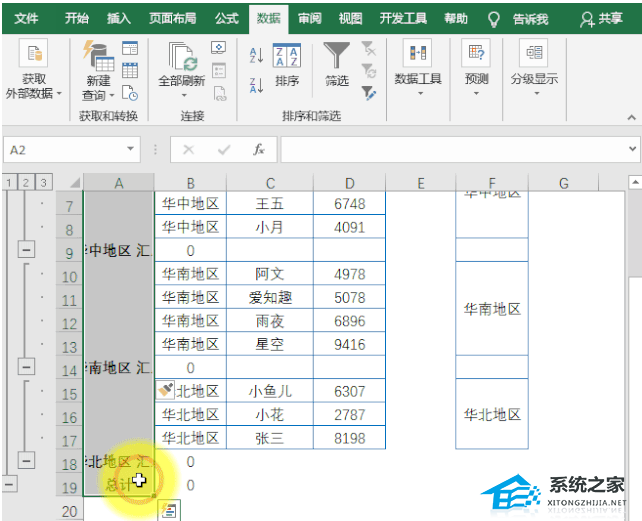Collapse the group at row 9
This screenshot has width=642, height=521.
click(x=26, y=249)
